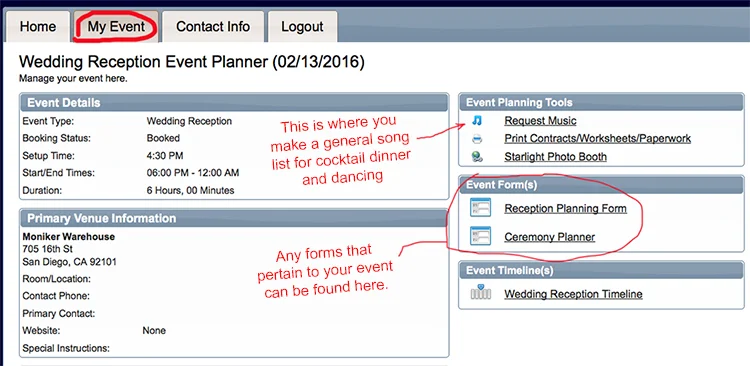Click the 'Event Type:' label
This screenshot has width=750, height=366.
[48, 121]
